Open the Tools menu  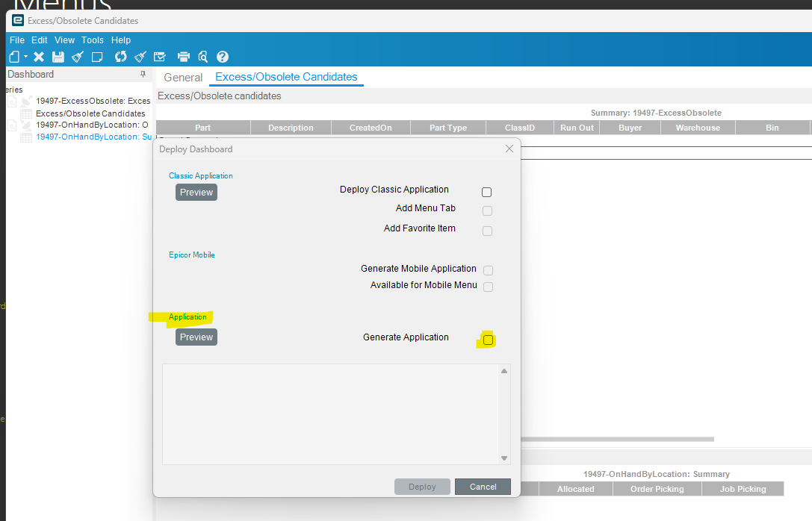[x=92, y=40]
